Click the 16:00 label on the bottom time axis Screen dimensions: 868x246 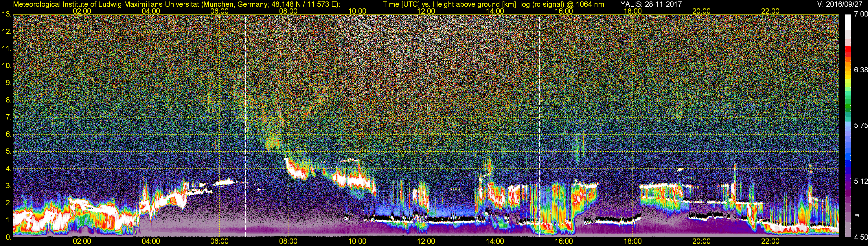[564, 241]
